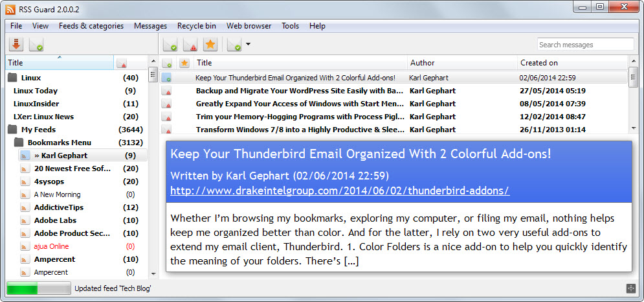This screenshot has width=644, height=302.
Task: Click the feed list scroll down arrow
Action: coord(153,273)
